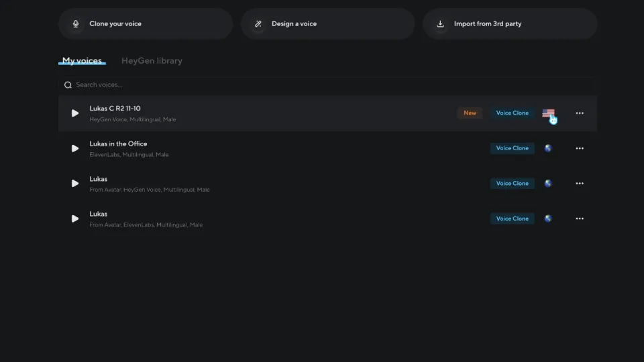The height and width of the screenshot is (362, 644).
Task: Open more options for Lukas ElevenLabs avatar row
Action: point(580,219)
